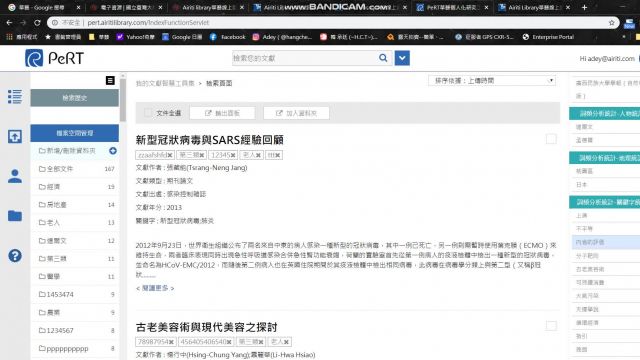Open the 古老美容術與現代美容之探討 article title
This screenshot has width=640, height=360.
click(x=207, y=327)
